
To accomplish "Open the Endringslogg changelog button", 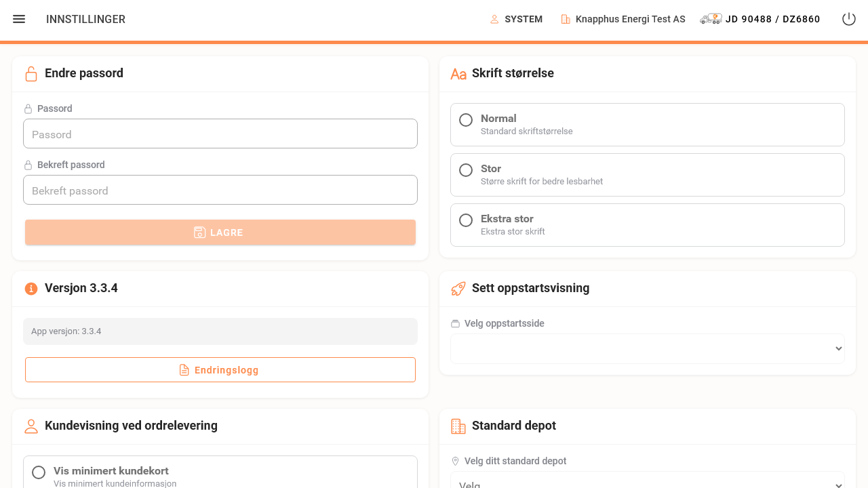I will point(220,370).
